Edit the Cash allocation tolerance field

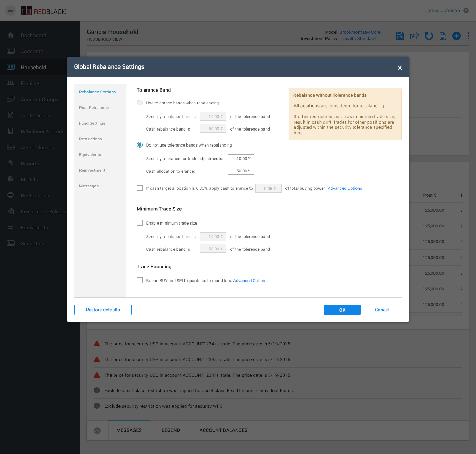241,171
